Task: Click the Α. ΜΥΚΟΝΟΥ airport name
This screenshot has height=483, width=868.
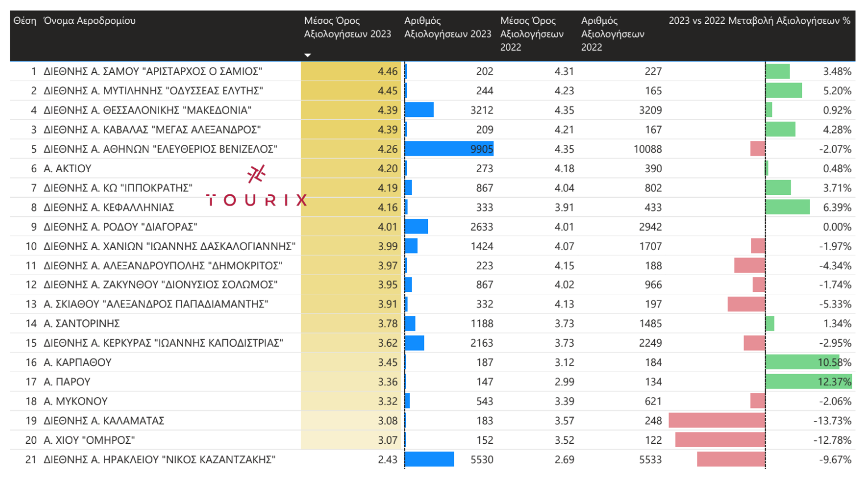Action: point(76,401)
